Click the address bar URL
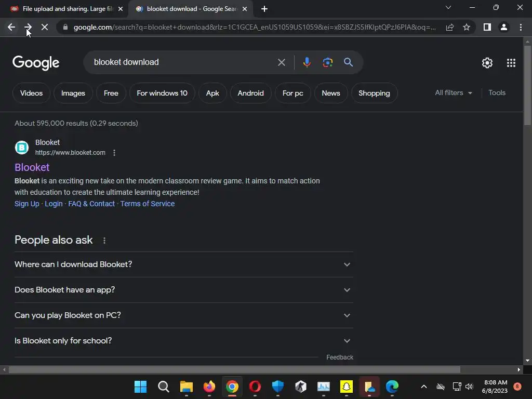Image resolution: width=532 pixels, height=399 pixels. click(x=255, y=27)
